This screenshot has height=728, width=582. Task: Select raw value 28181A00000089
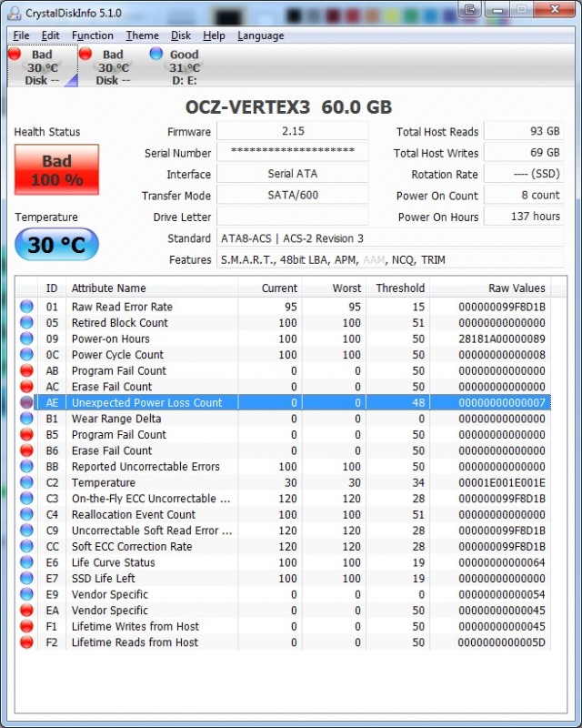coord(502,339)
